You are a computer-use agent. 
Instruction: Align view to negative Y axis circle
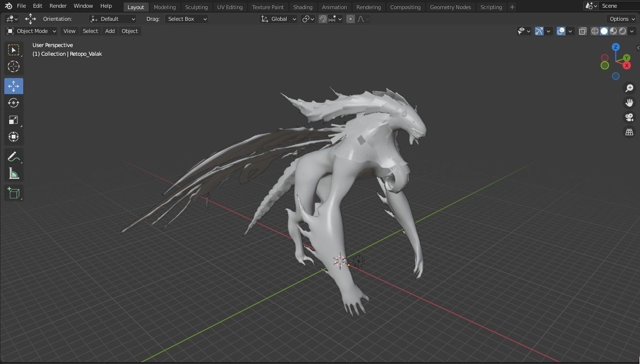point(605,65)
